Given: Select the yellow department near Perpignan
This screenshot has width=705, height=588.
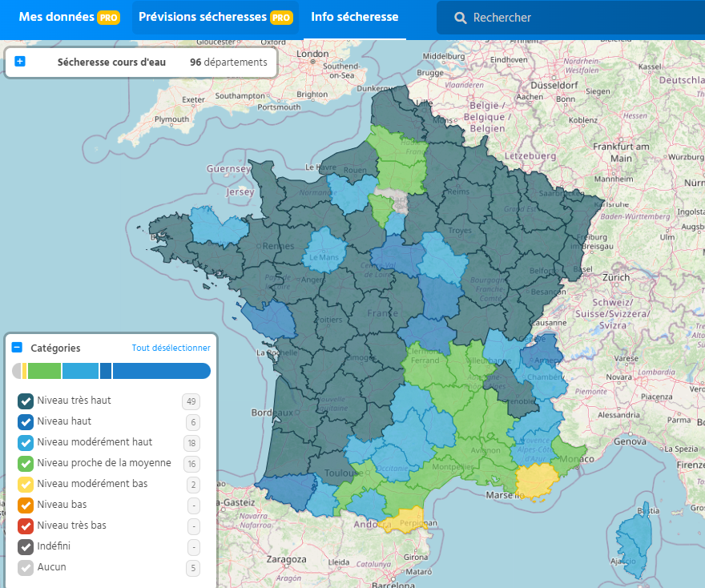Looking at the screenshot, I should click(x=405, y=520).
